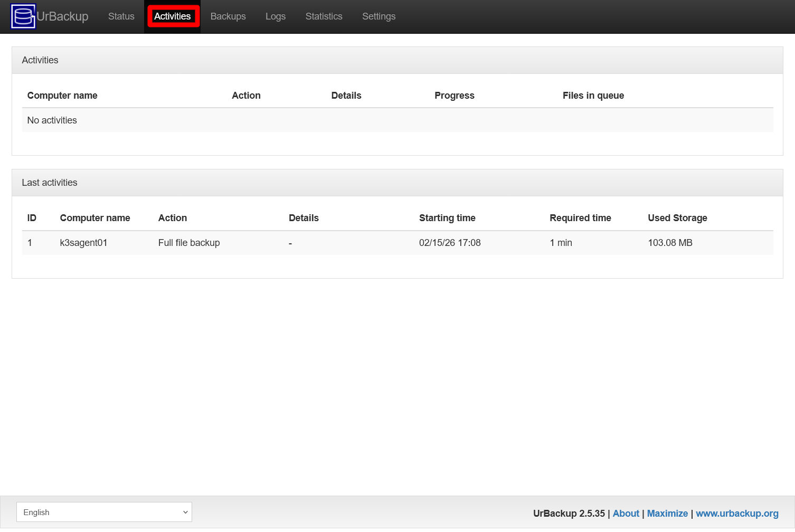
Task: Click the Computer name column header
Action: tap(95, 217)
